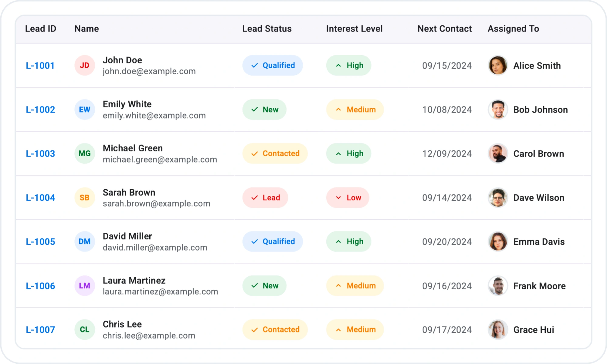Click the DM initials avatar
Viewport: 607px width, 364px height.
[x=85, y=241]
